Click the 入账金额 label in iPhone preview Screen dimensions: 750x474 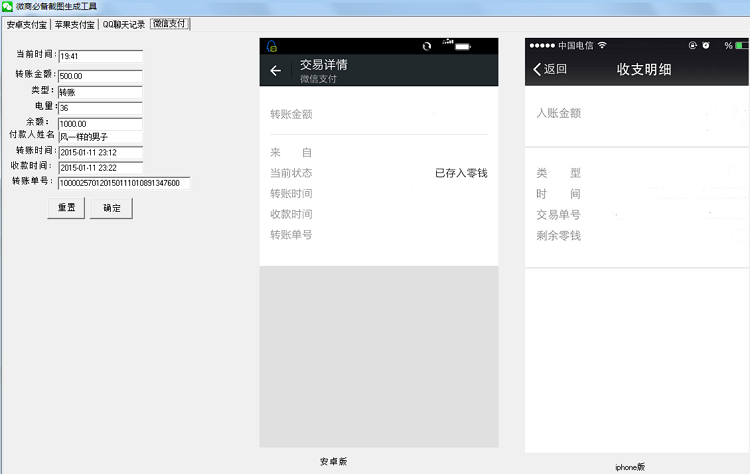pos(559,113)
